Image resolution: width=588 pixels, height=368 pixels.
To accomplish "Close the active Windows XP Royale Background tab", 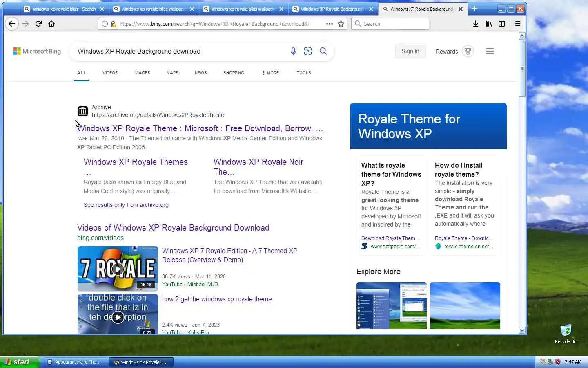I will point(461,9).
